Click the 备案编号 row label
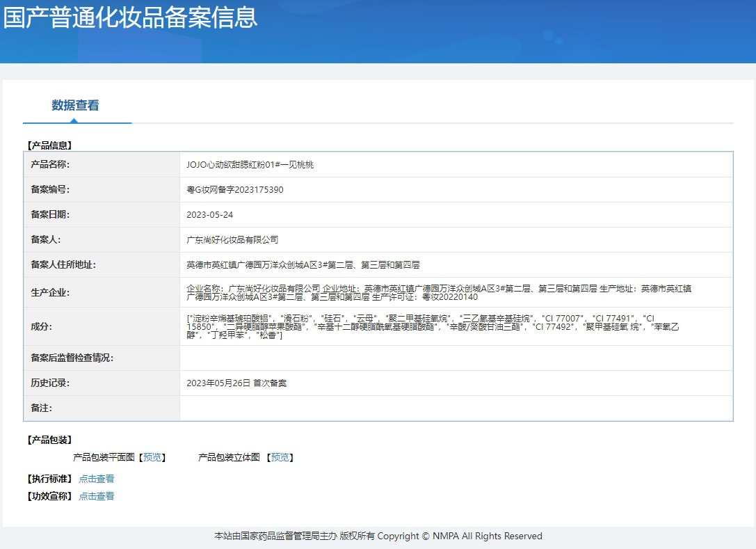 50,189
